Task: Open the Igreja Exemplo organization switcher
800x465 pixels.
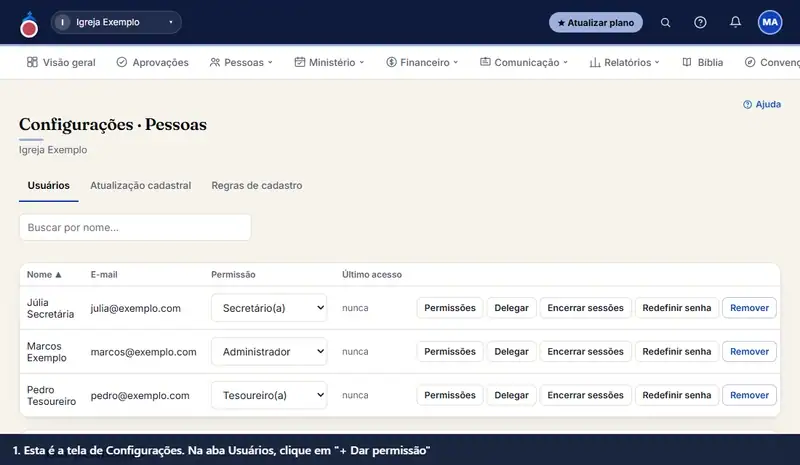Action: click(x=116, y=22)
